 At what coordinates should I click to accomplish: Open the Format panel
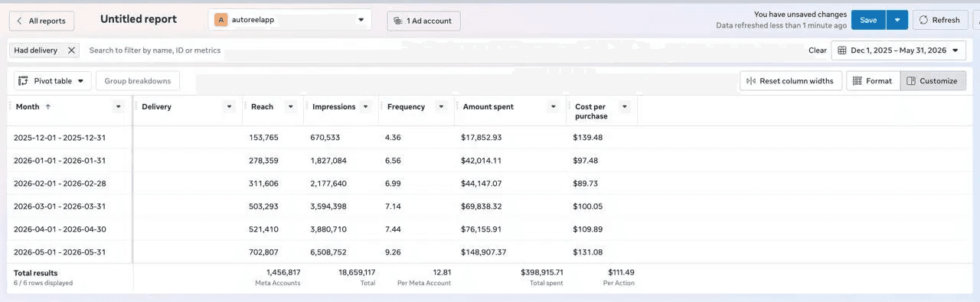[x=873, y=81]
